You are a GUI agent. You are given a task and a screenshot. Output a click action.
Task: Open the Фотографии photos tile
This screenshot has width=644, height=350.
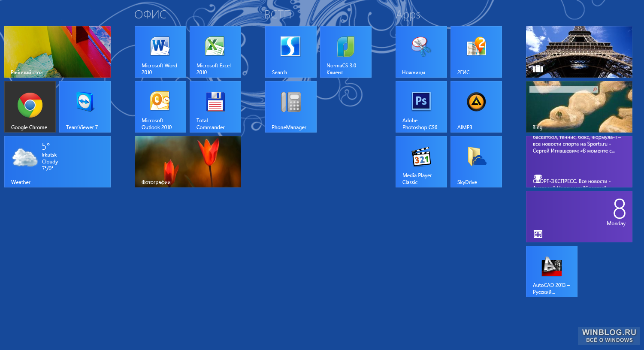[x=188, y=162]
